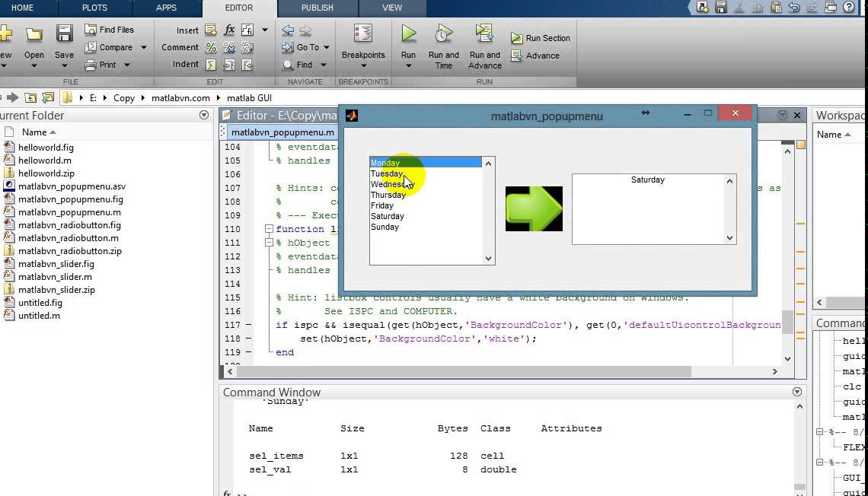Click matlabvn_radiobutton.m in Current Folder
Image resolution: width=868 pixels, height=496 pixels.
coord(68,238)
